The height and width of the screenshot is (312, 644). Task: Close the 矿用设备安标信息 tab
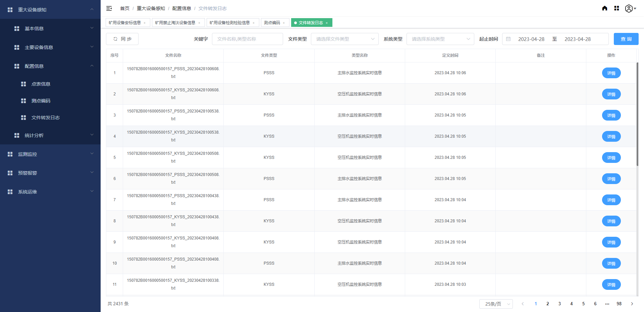pyautogui.click(x=145, y=23)
